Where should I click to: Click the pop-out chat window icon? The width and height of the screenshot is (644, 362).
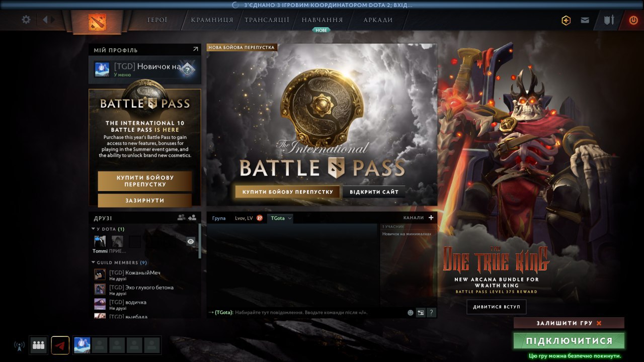pos(421,312)
